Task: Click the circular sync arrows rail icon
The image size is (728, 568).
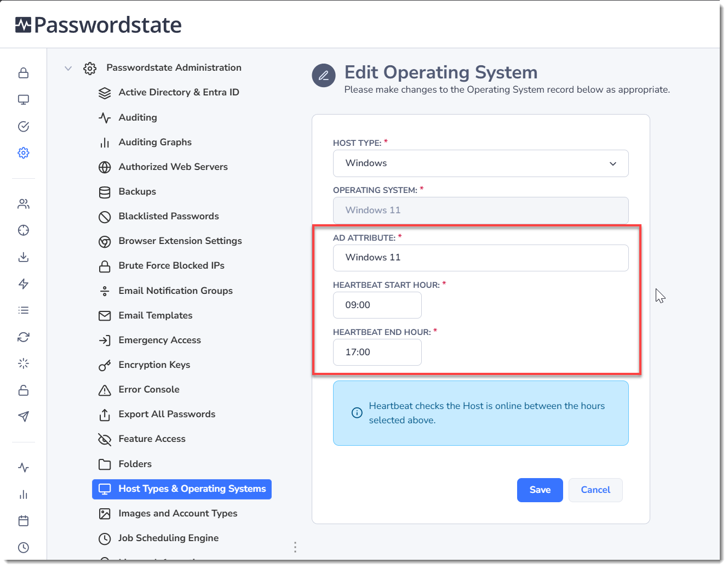Action: [x=24, y=337]
